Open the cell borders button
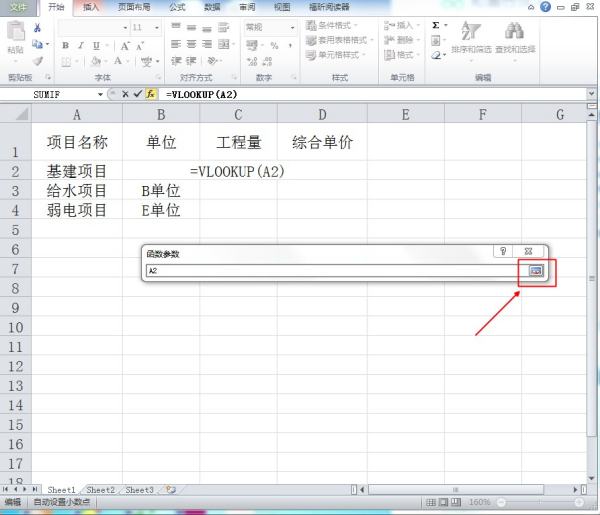 pos(66,61)
